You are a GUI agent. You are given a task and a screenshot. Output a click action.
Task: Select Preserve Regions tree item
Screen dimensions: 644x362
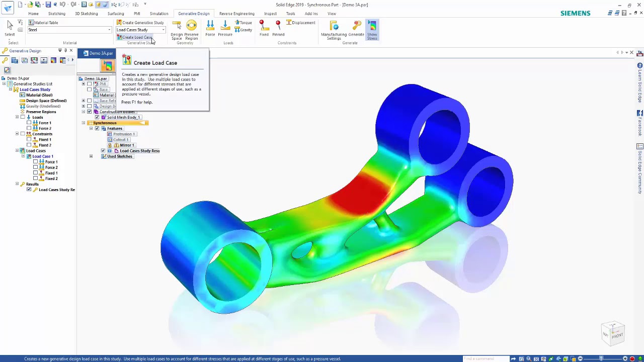pos(41,112)
